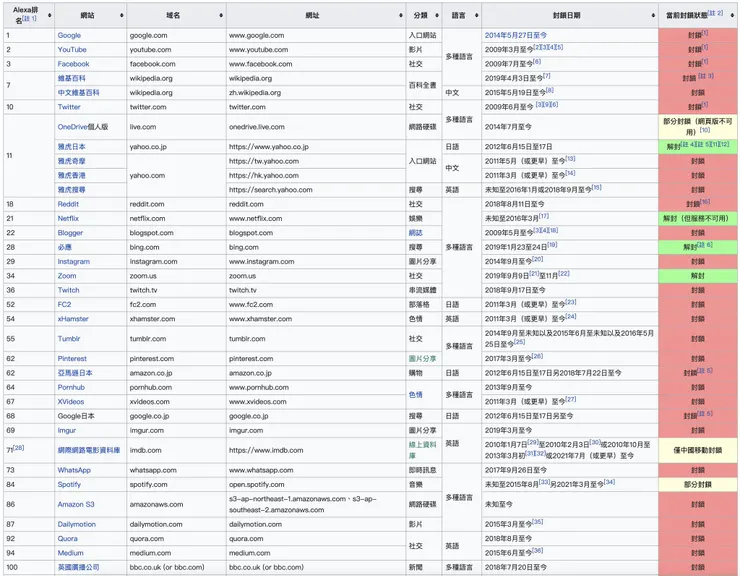The image size is (740, 576).
Task: Select the www.netflix.com address cell
Action: pos(316,218)
